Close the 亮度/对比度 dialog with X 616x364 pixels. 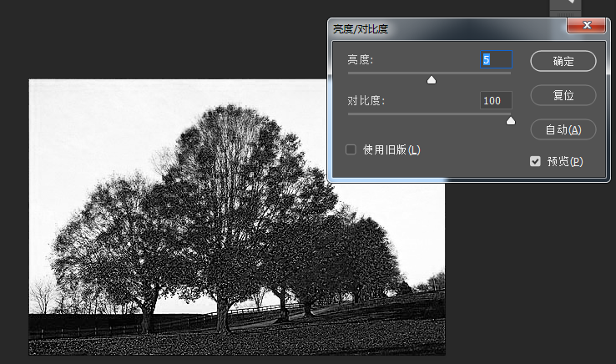[585, 26]
